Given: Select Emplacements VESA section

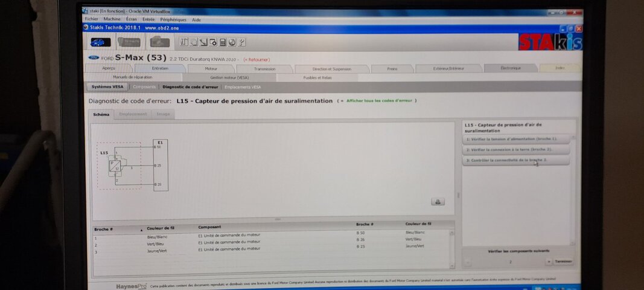Looking at the screenshot, I should point(242,87).
